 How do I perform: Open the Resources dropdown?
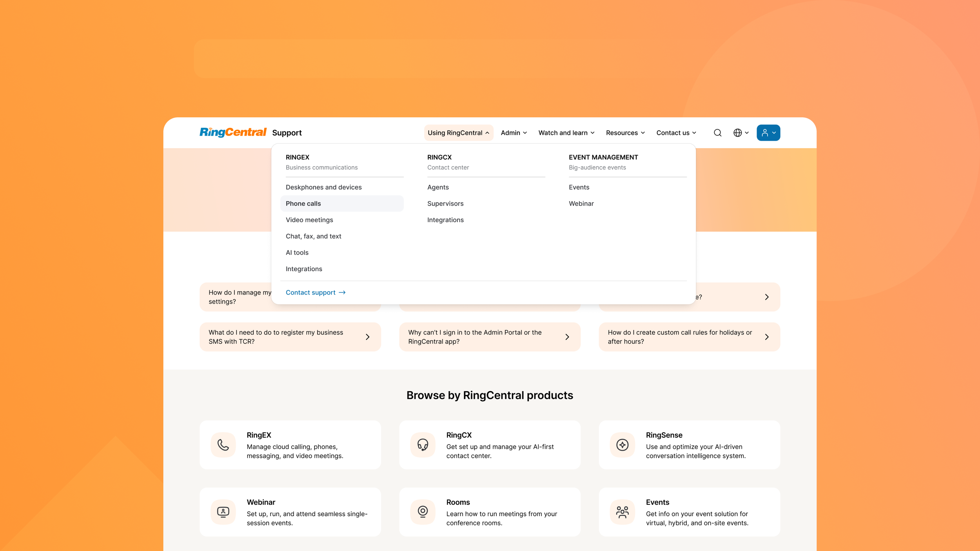pyautogui.click(x=624, y=132)
